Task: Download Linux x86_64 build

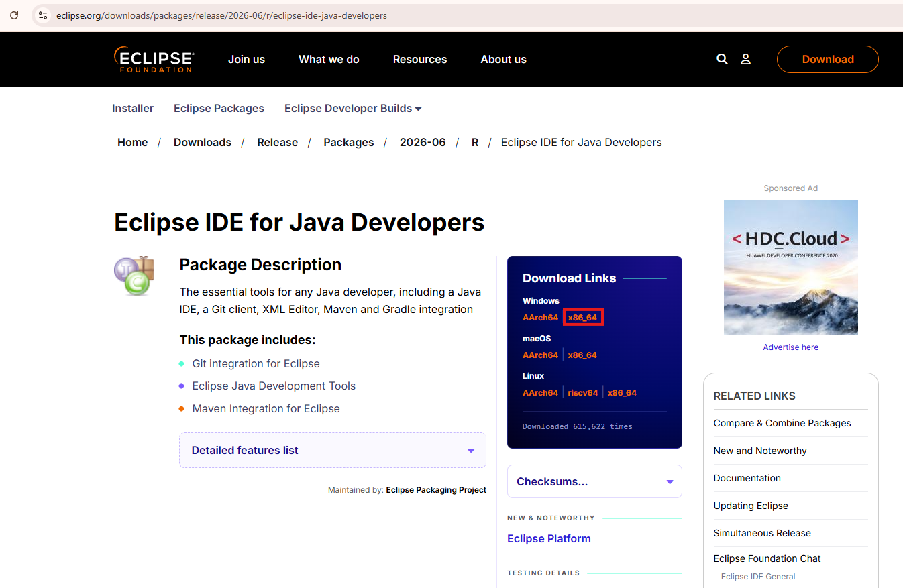Action: pyautogui.click(x=622, y=393)
